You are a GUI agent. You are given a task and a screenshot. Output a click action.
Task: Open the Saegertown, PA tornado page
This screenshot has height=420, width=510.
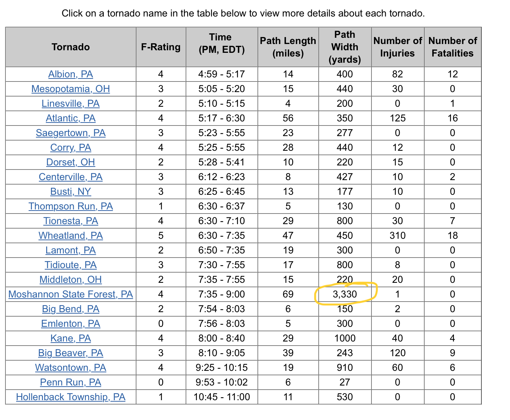tap(70, 133)
